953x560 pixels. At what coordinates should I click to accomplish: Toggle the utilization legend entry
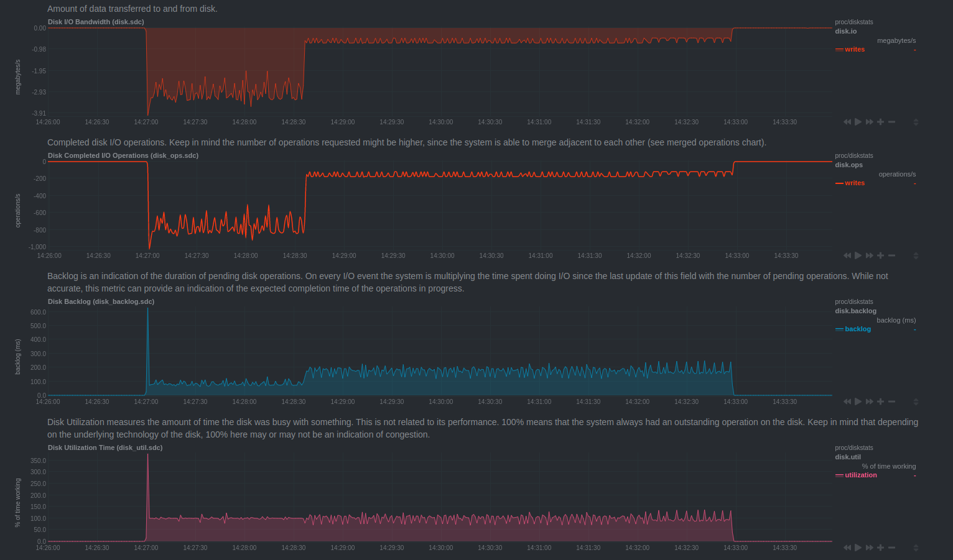pos(860,475)
